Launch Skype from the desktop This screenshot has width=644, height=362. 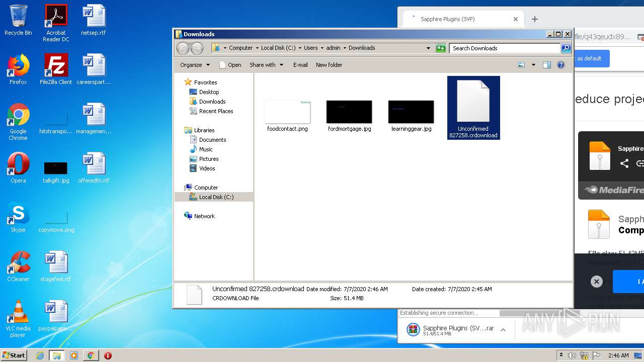pos(18,217)
